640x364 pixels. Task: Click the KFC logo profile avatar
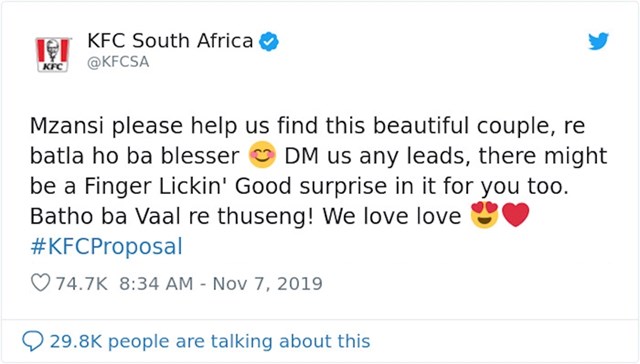pos(53,55)
